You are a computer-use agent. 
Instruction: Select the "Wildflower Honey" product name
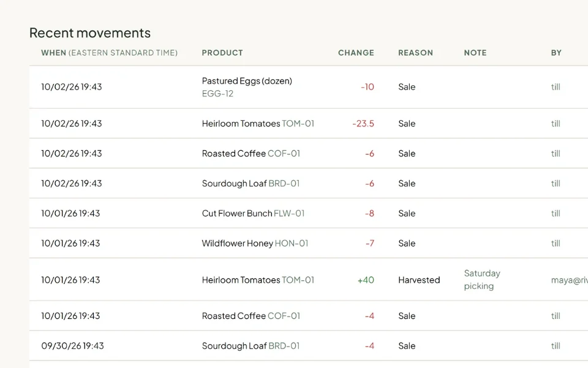pos(238,243)
